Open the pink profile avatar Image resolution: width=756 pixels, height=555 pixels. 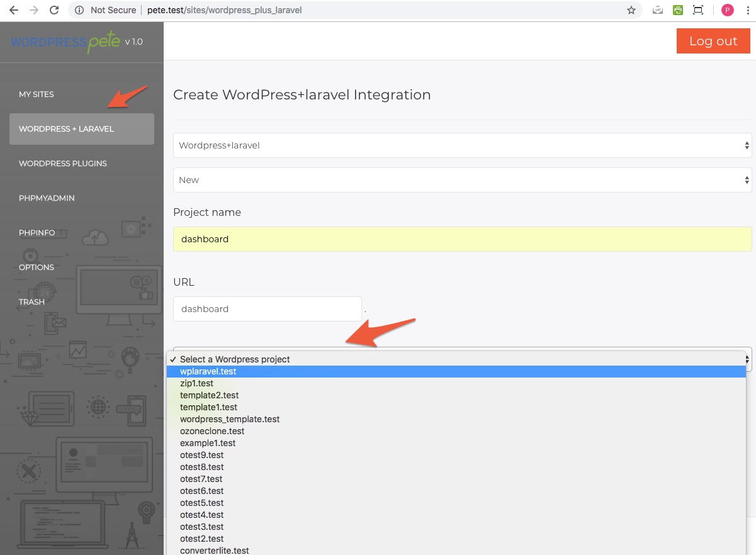tap(728, 10)
